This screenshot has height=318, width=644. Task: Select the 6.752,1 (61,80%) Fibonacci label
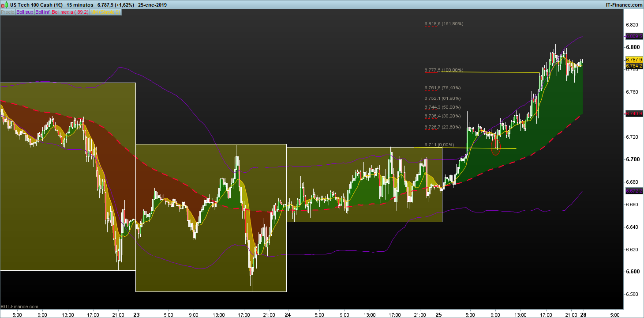coord(442,98)
